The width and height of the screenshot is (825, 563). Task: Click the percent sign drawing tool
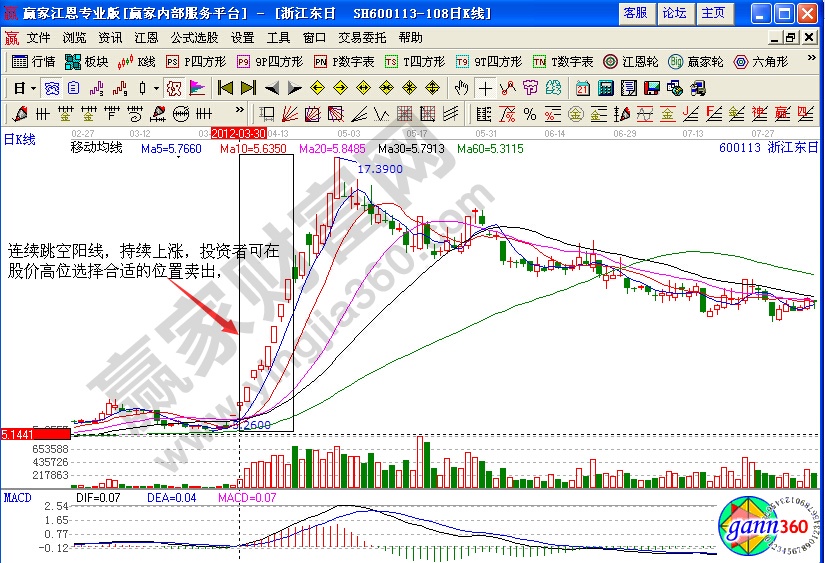click(529, 113)
